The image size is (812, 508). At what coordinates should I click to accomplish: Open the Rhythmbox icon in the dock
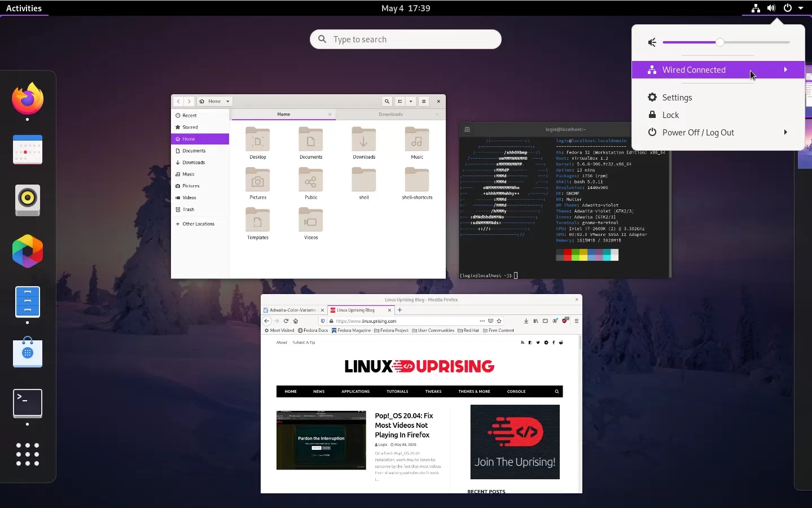27,200
